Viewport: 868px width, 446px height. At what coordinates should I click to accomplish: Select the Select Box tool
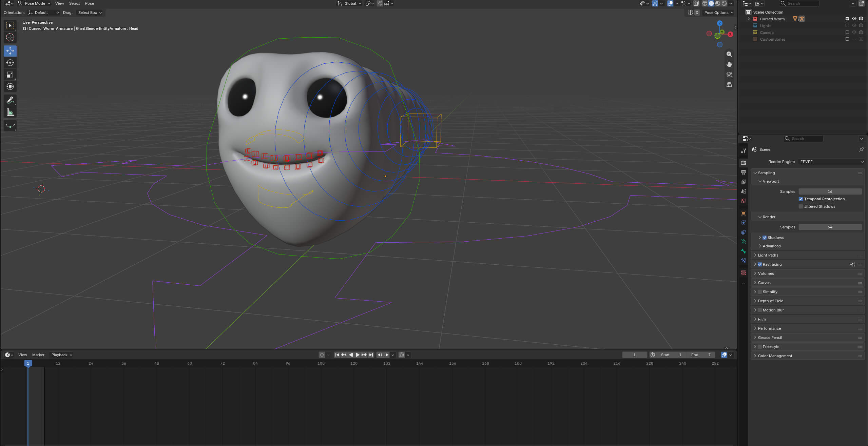(10, 25)
